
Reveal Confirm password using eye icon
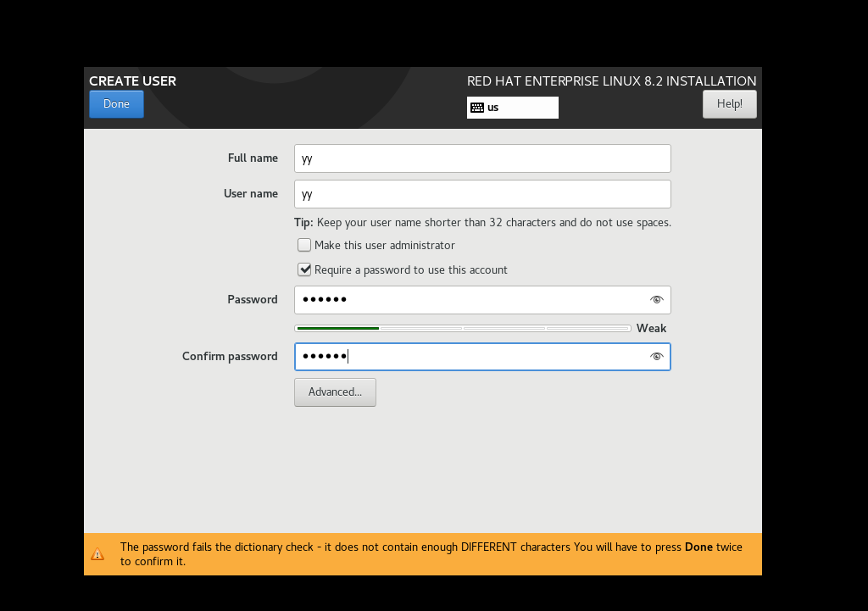657,357
